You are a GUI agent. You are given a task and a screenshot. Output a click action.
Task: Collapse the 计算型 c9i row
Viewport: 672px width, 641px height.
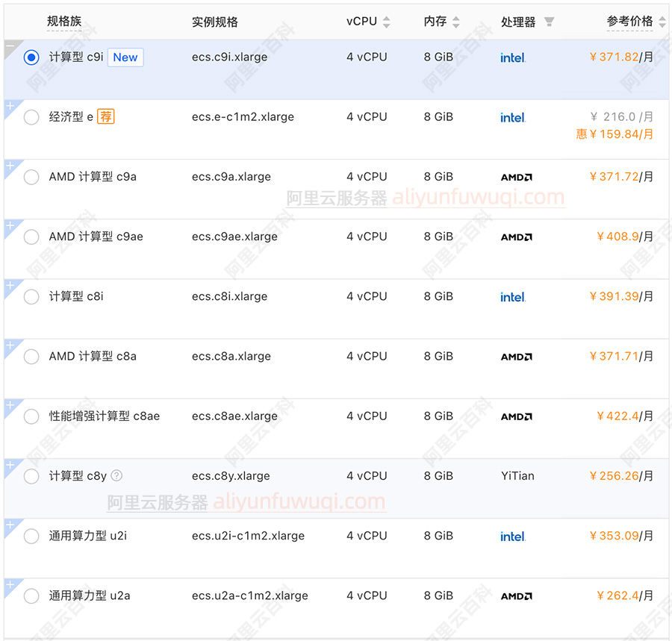point(9,46)
